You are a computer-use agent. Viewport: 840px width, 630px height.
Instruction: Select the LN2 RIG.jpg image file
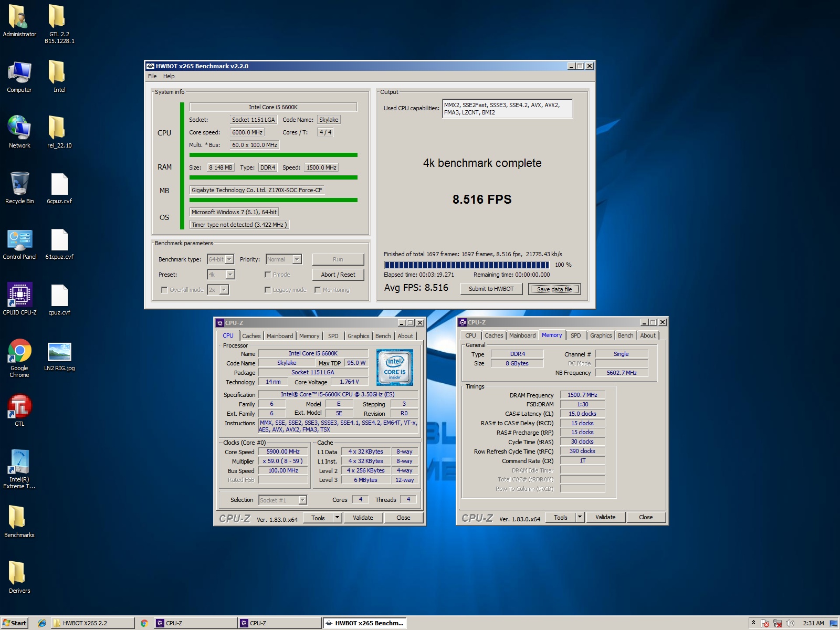click(x=59, y=356)
